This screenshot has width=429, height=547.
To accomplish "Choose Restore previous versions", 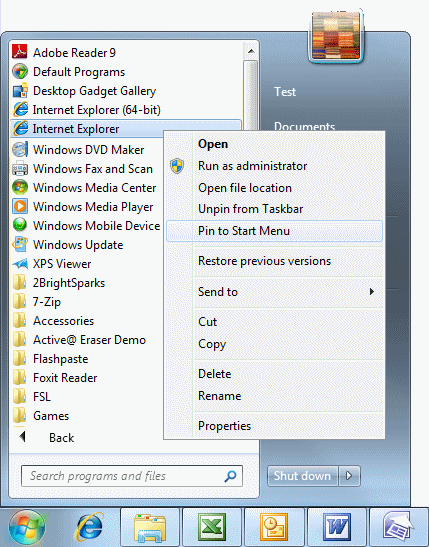I will [x=274, y=261].
